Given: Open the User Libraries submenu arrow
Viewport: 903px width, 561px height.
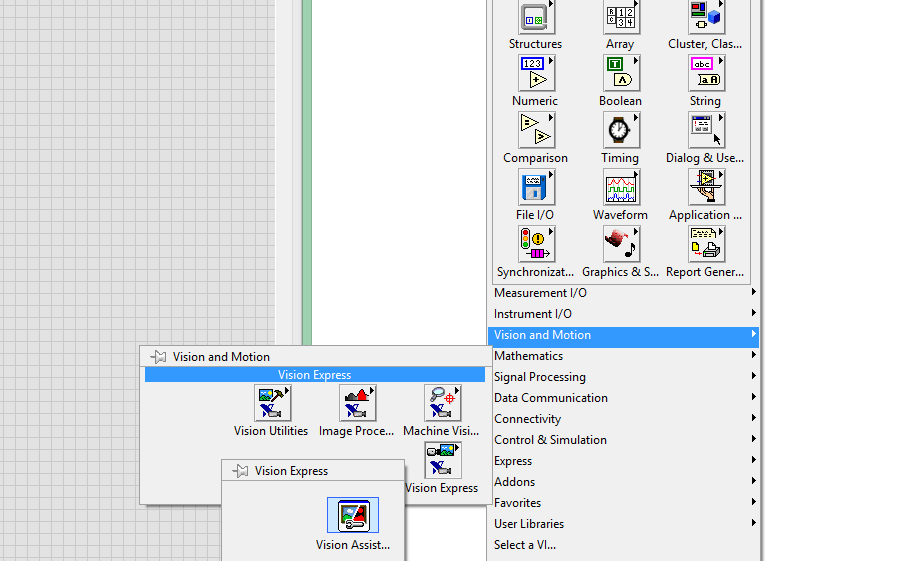Looking at the screenshot, I should pyautogui.click(x=753, y=523).
